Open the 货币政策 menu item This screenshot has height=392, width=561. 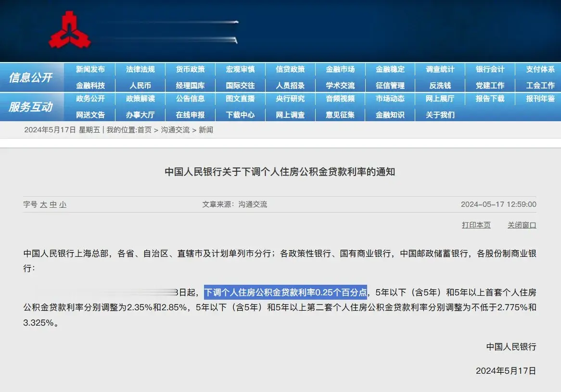click(x=190, y=69)
